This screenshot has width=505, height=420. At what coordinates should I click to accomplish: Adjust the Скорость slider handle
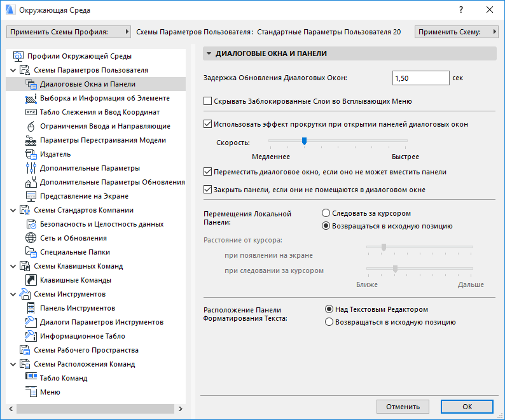[x=304, y=141]
